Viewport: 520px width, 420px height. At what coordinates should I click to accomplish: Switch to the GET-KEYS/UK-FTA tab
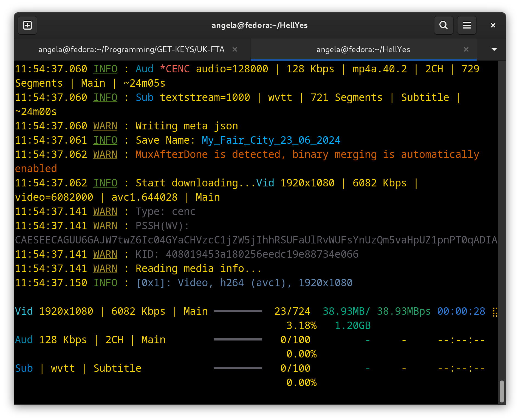(131, 49)
